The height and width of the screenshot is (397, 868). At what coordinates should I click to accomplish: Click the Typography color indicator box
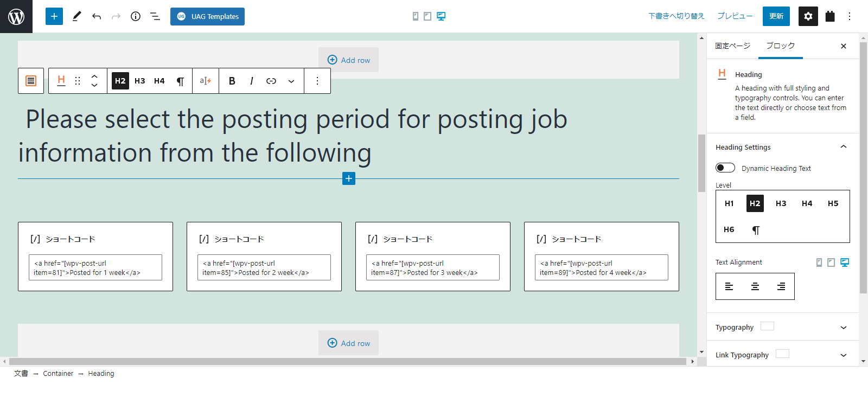[x=768, y=326]
